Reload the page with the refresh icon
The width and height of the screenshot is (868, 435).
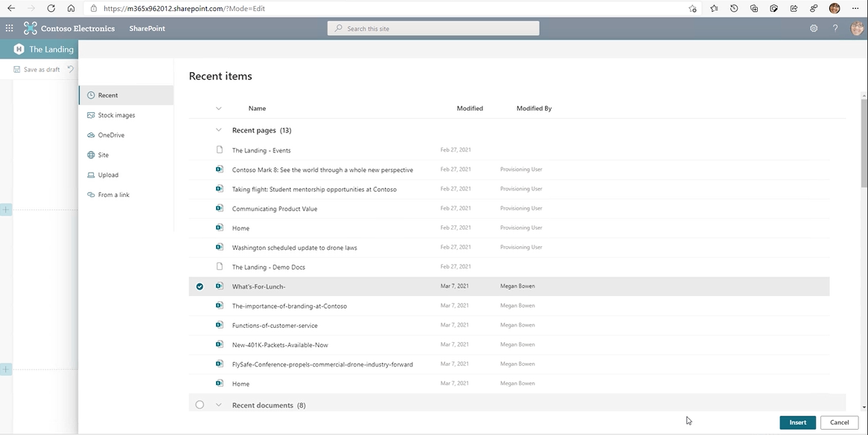[x=51, y=8]
